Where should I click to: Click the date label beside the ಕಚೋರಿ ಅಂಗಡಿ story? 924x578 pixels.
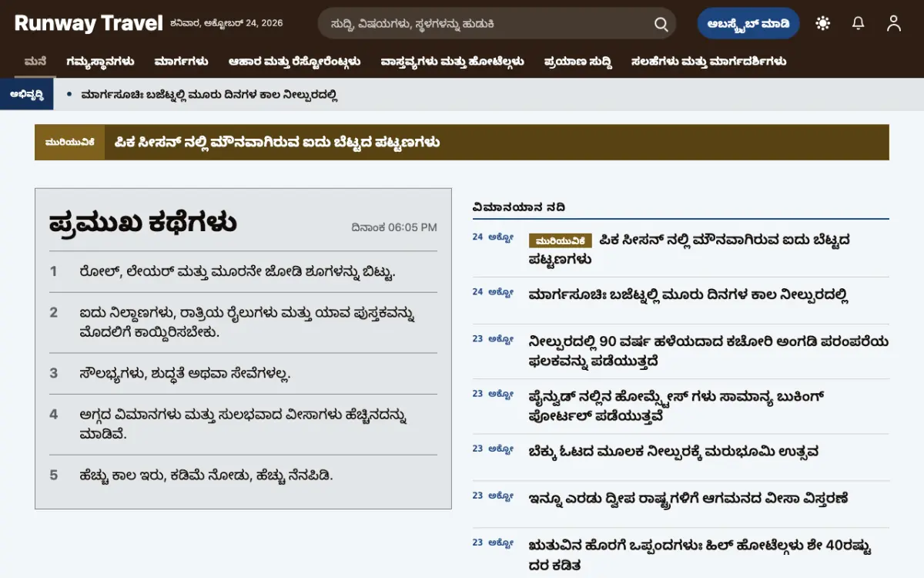pyautogui.click(x=493, y=338)
